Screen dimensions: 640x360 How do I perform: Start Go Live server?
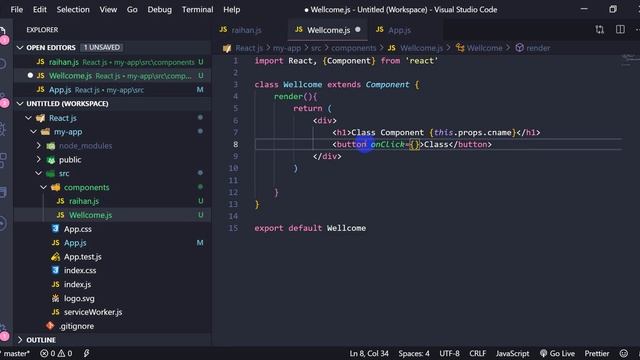(x=557, y=353)
